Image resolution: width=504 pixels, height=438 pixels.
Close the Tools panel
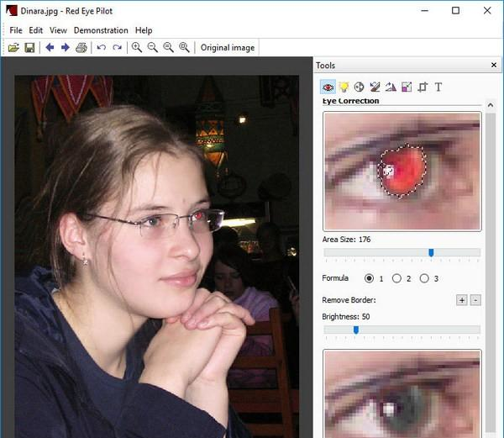494,66
